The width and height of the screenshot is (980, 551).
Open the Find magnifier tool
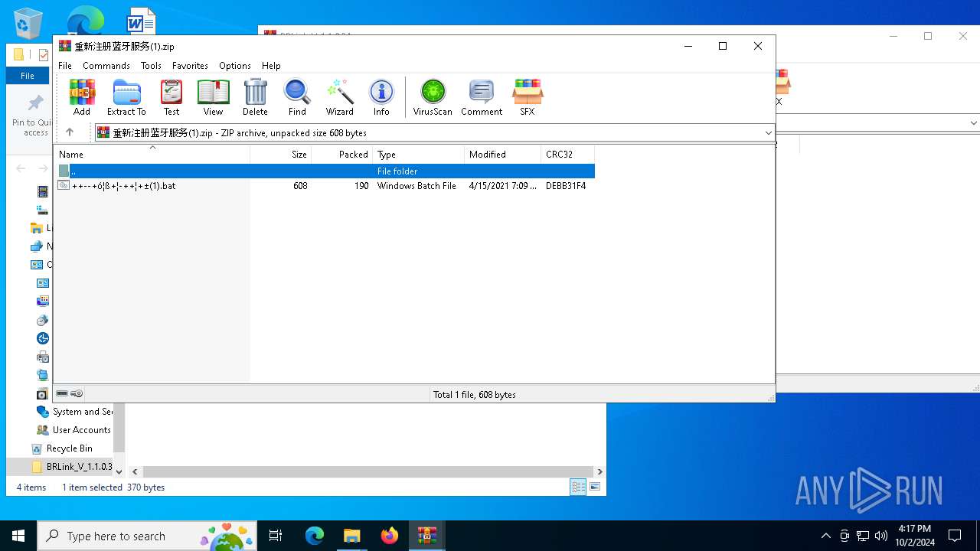pyautogui.click(x=297, y=97)
